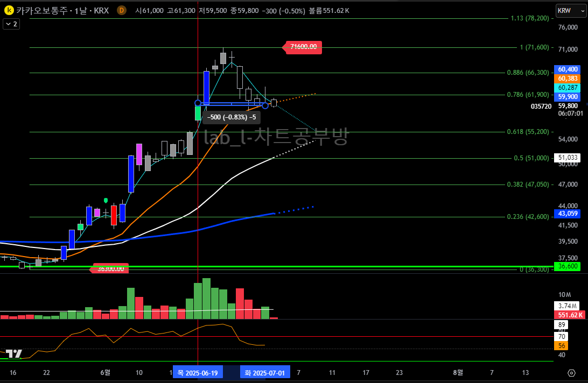Click the 1날 interval label
The image size is (588, 383).
click(81, 11)
